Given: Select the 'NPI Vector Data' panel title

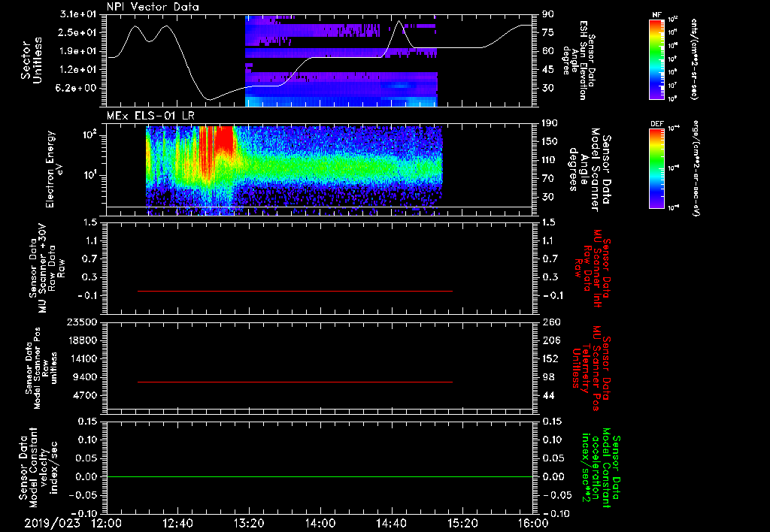Looking at the screenshot, I should point(153,7).
